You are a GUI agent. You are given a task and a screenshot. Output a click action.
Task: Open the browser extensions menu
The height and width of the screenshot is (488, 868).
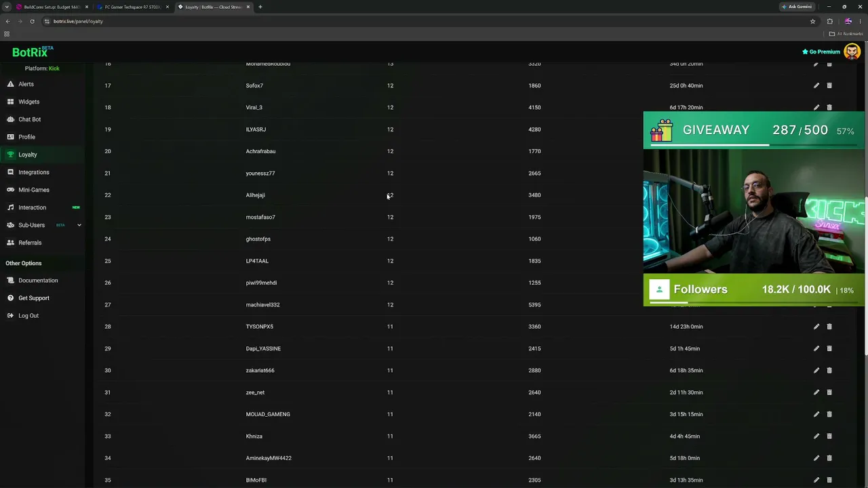coord(829,21)
